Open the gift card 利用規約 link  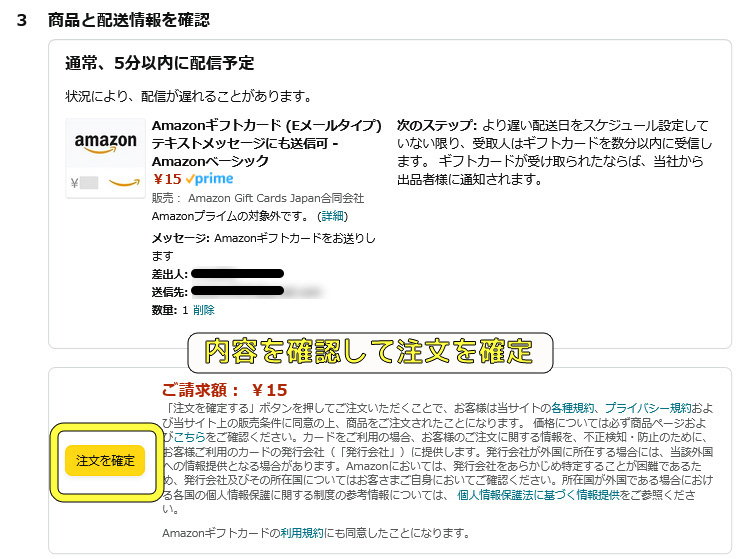tap(302, 533)
